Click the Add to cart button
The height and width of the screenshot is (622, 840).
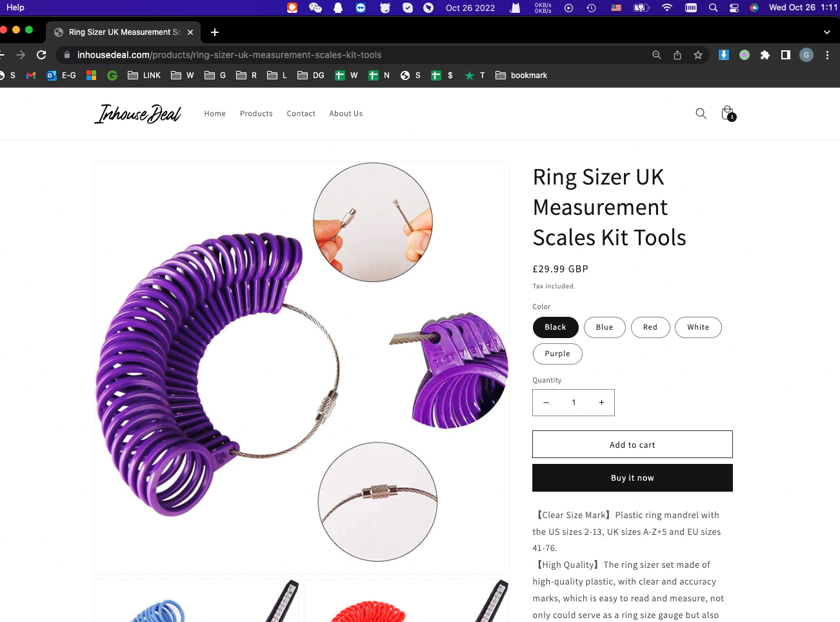coord(632,445)
